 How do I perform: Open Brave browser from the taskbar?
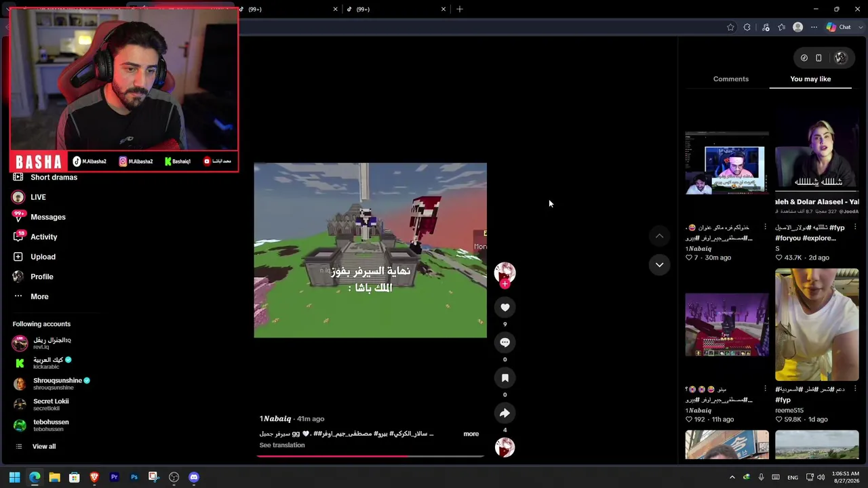tap(94, 477)
